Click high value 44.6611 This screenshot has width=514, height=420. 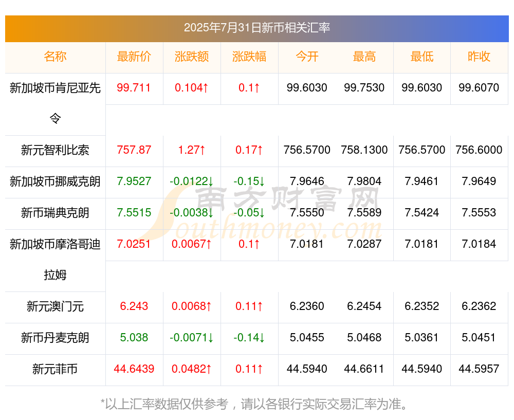pos(364,369)
